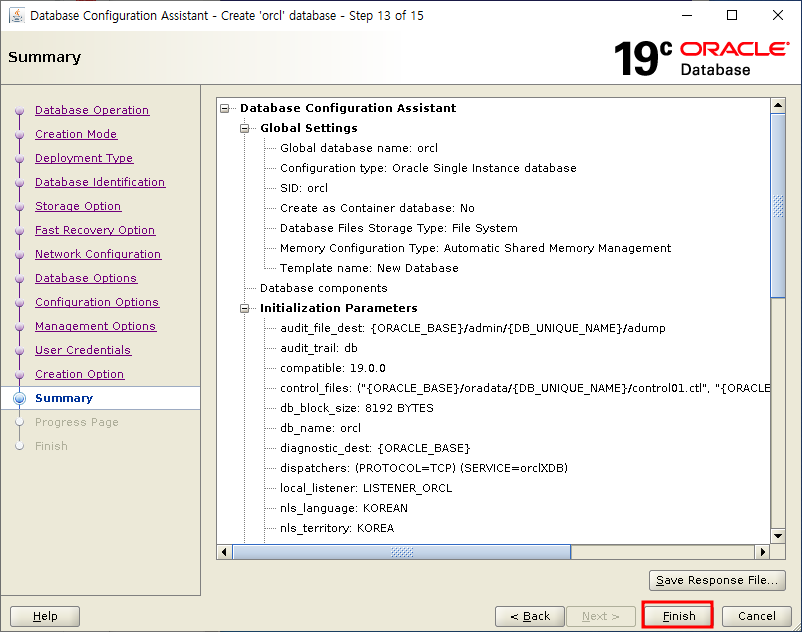Image resolution: width=802 pixels, height=632 pixels.
Task: Select the 'SID: orcl' row
Action: coord(304,188)
